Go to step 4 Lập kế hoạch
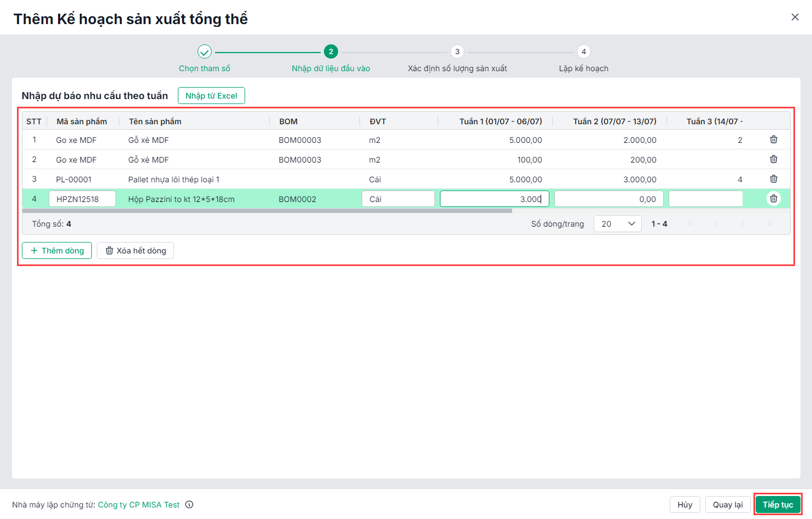Viewport: 812px width, 519px height. point(583,52)
